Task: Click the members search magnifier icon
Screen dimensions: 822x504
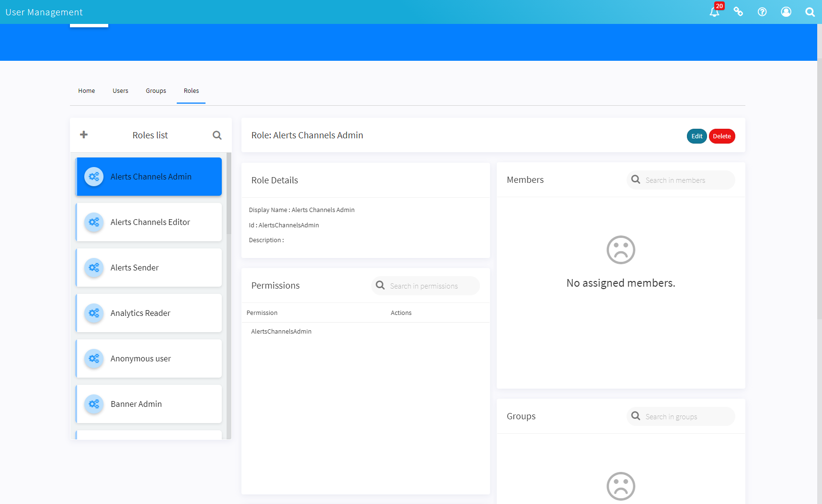Action: coord(636,179)
